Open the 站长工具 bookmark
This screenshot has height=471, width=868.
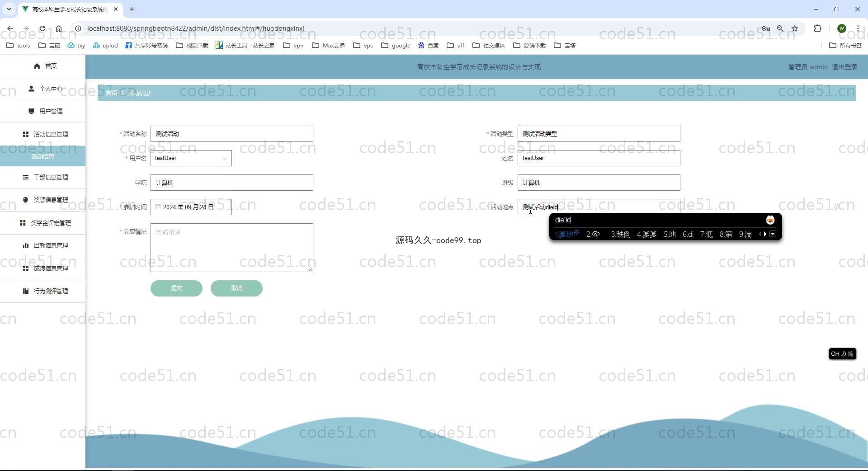click(x=245, y=45)
